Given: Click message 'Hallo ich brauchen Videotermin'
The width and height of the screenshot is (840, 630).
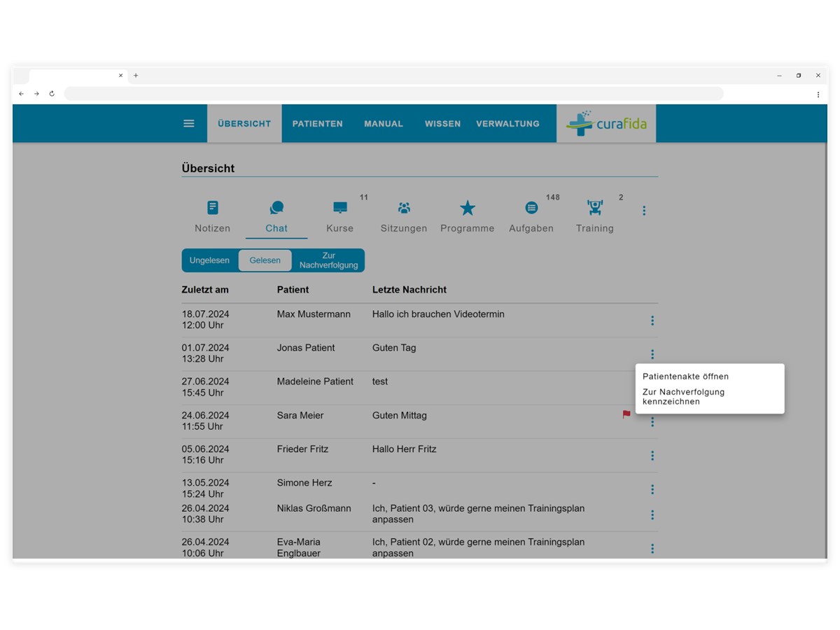Looking at the screenshot, I should pyautogui.click(x=438, y=314).
